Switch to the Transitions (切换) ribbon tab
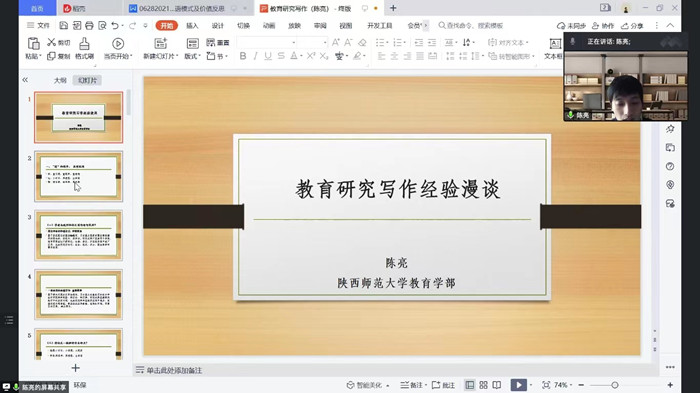Screen dimensions: 700x393 point(243,25)
